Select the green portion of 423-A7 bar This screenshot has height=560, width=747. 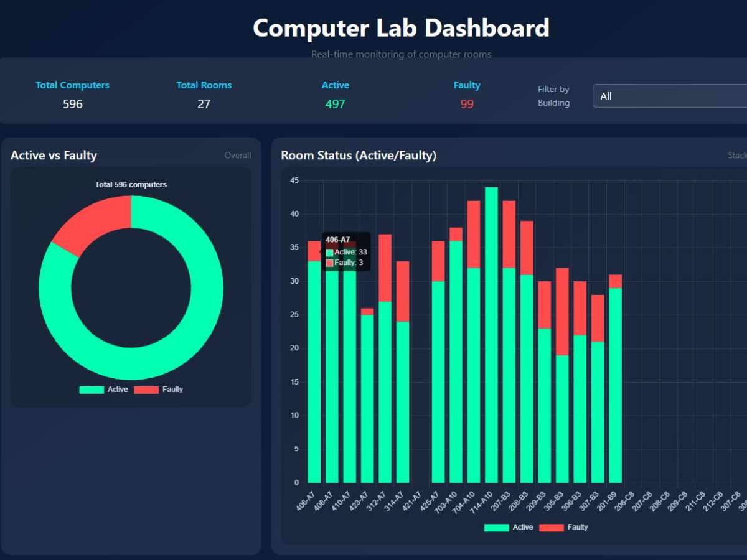coord(367,398)
